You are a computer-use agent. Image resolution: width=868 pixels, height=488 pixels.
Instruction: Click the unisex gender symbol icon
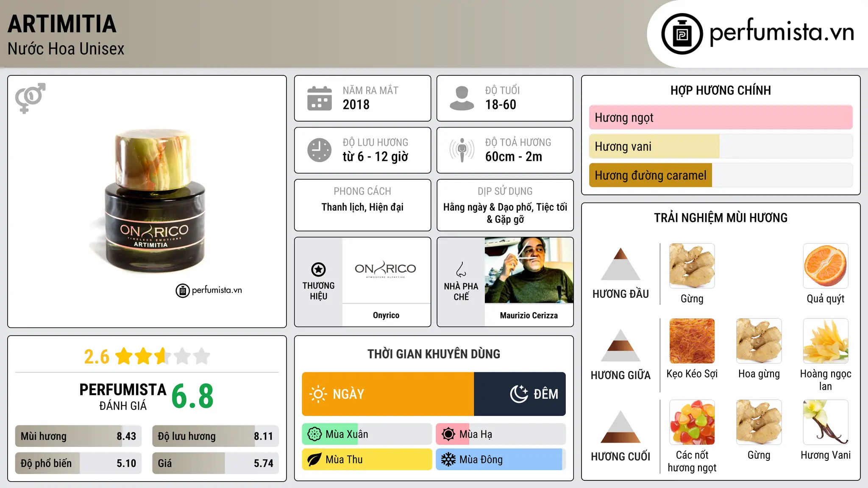tap(30, 98)
